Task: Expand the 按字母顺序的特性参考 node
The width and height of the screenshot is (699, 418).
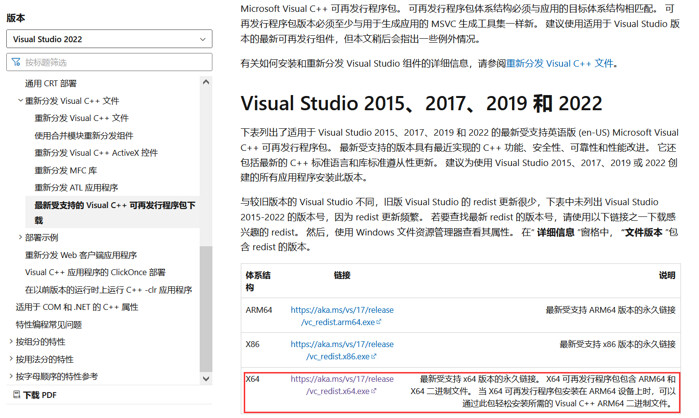Action: tap(11, 377)
